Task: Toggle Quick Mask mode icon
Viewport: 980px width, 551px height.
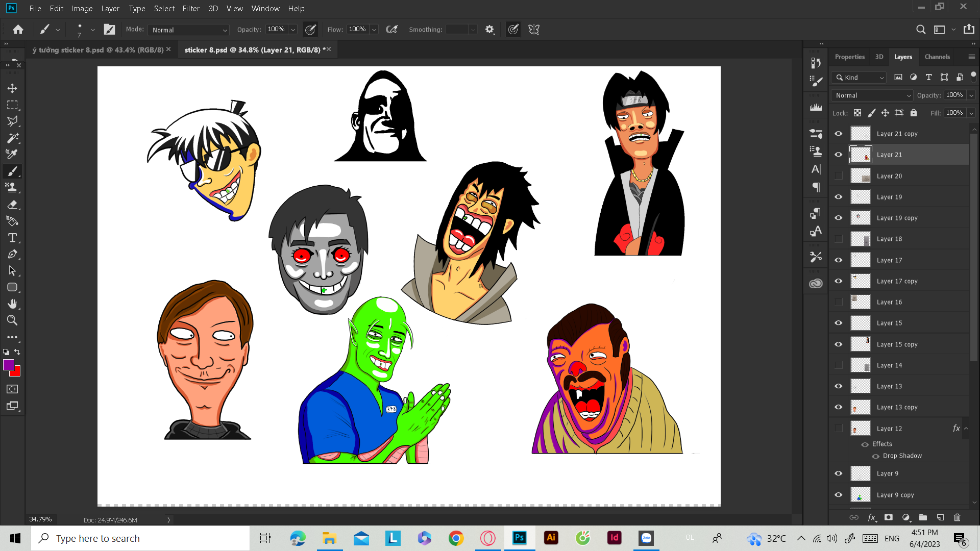Action: 12,389
